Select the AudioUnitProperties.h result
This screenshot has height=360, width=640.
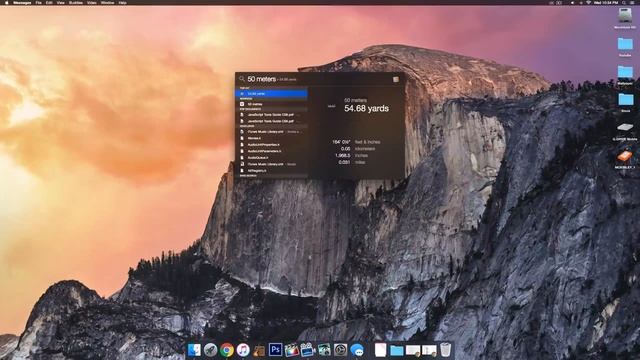(271, 144)
